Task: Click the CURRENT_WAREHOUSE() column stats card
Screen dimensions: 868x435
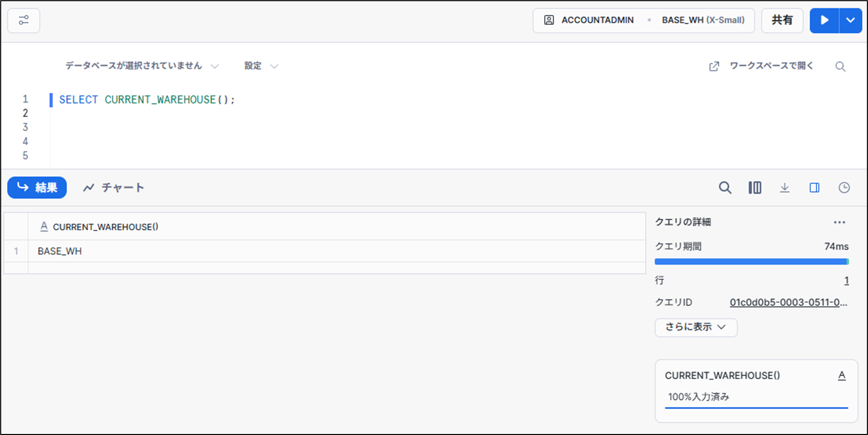Action: click(x=756, y=391)
